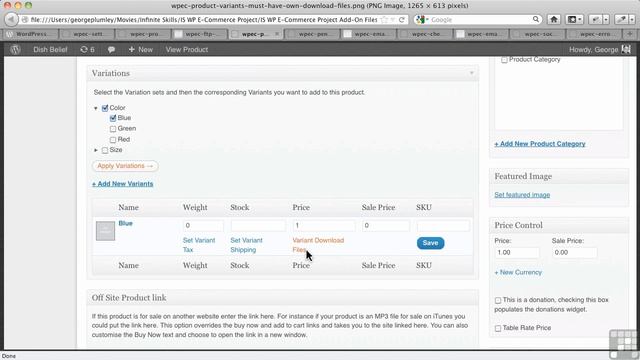Switch to the WordPress browser tab
Viewport: 640px width, 360px height.
pos(31,34)
